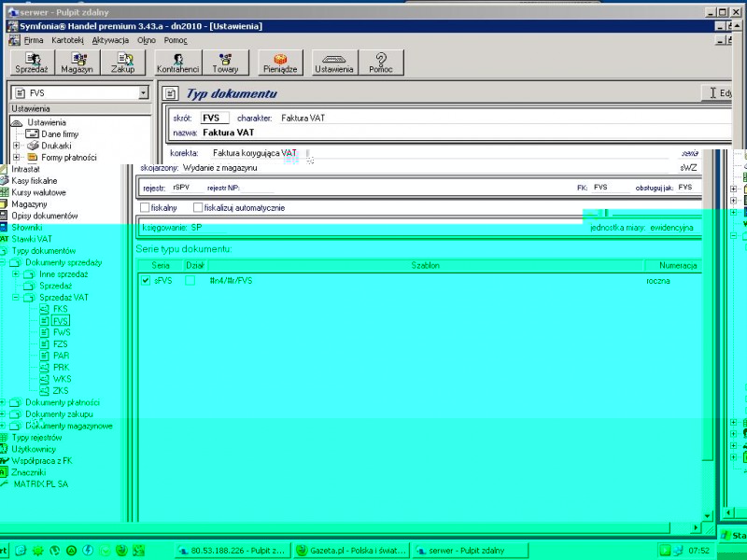
Task: Select the Sprzedaż folder under Dokumenty sprzedaży
Action: 56,286
